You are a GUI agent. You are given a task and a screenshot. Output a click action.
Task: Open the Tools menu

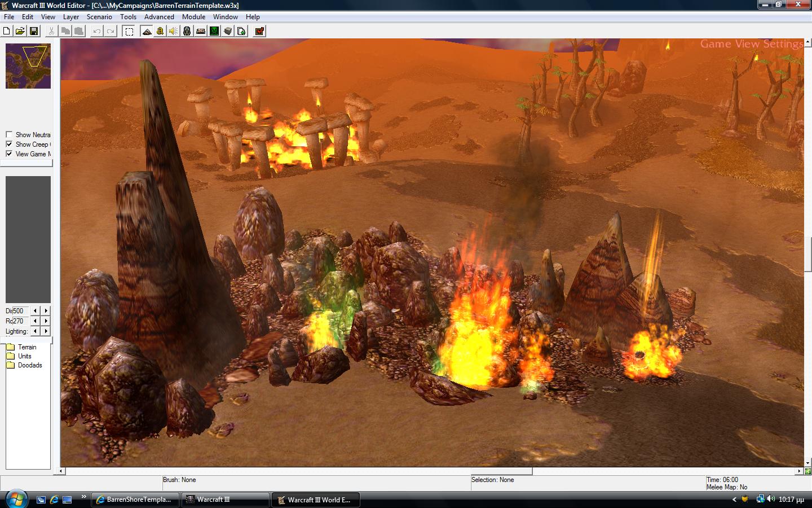point(128,17)
